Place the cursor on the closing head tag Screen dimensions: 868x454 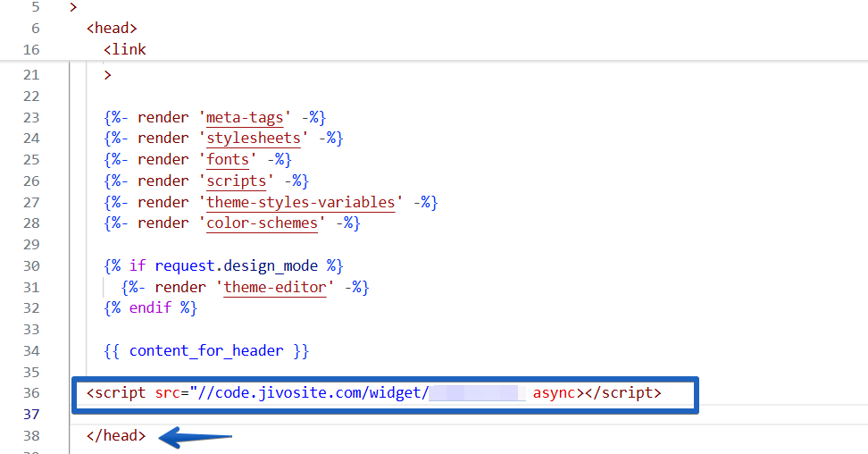pyautogui.click(x=116, y=436)
